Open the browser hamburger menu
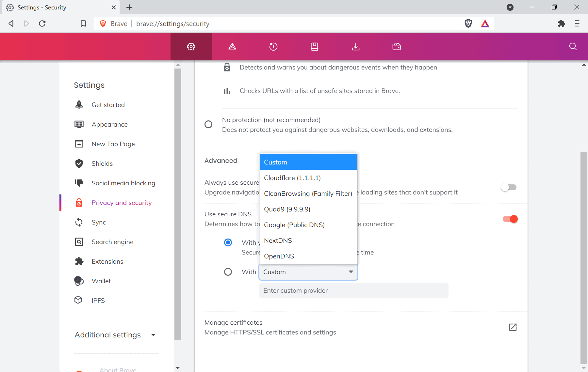588x372 pixels. pos(577,23)
